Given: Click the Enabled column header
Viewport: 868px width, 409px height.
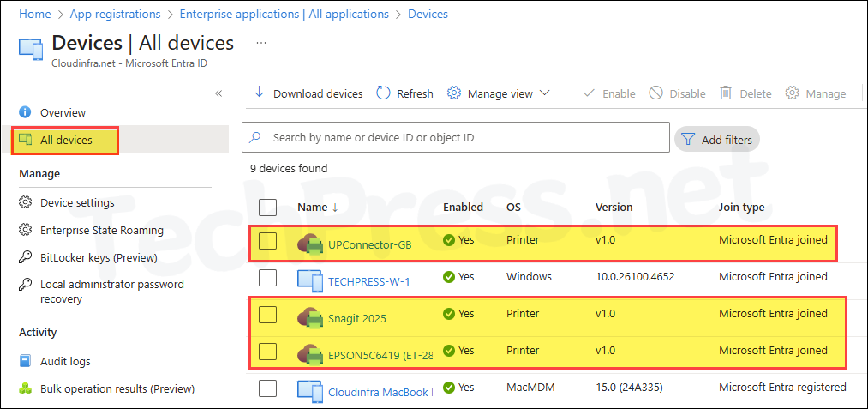Looking at the screenshot, I should tap(463, 208).
